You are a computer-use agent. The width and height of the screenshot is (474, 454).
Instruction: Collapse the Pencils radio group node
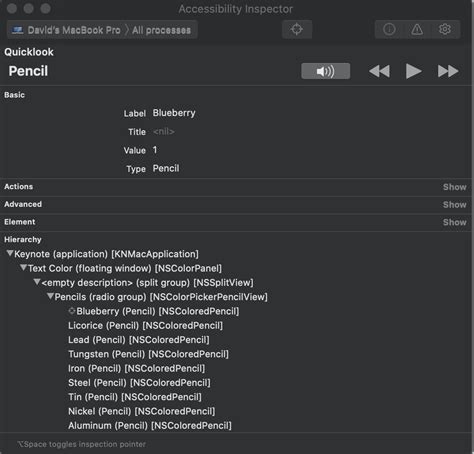[x=50, y=296]
